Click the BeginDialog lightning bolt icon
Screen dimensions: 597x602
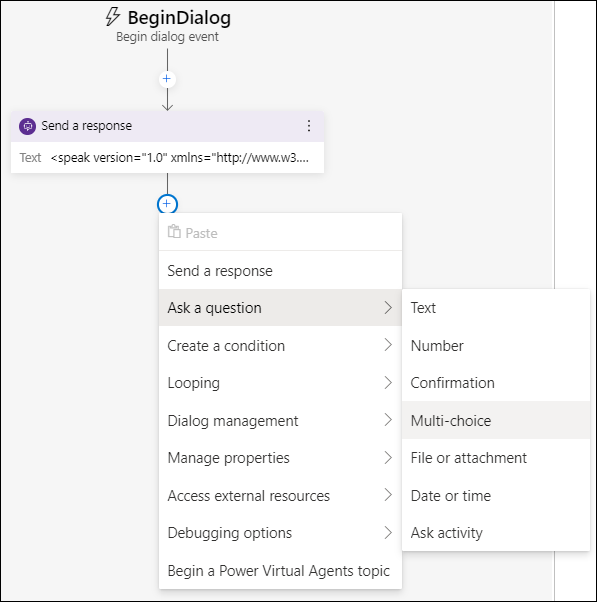point(112,17)
